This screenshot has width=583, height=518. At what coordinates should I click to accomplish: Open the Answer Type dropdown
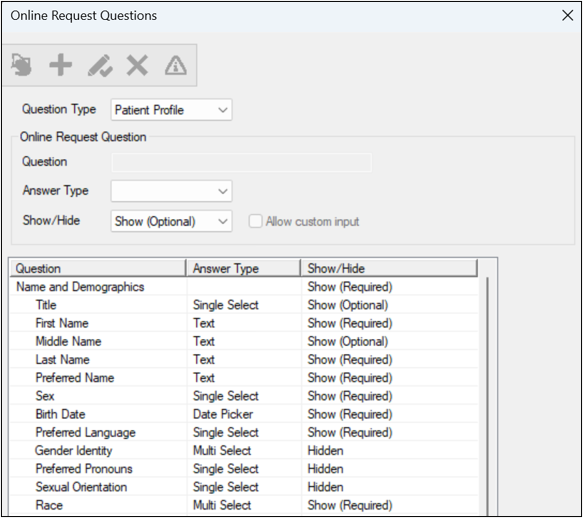(x=171, y=191)
